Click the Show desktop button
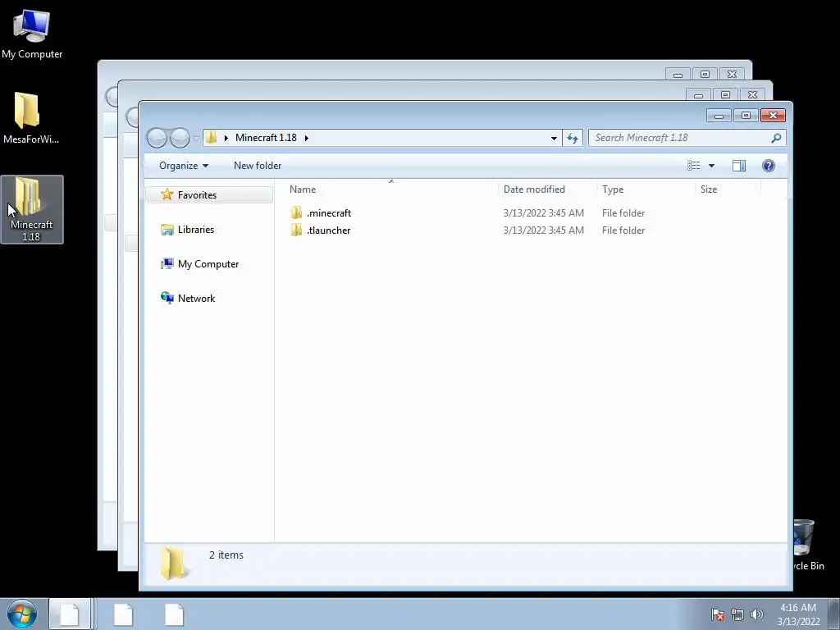This screenshot has height=630, width=840. [834, 614]
